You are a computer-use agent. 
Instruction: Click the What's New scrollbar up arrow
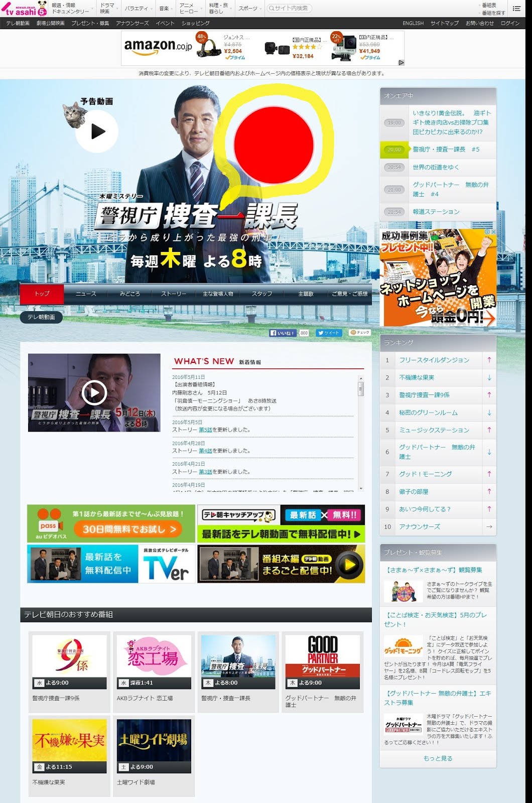click(361, 378)
